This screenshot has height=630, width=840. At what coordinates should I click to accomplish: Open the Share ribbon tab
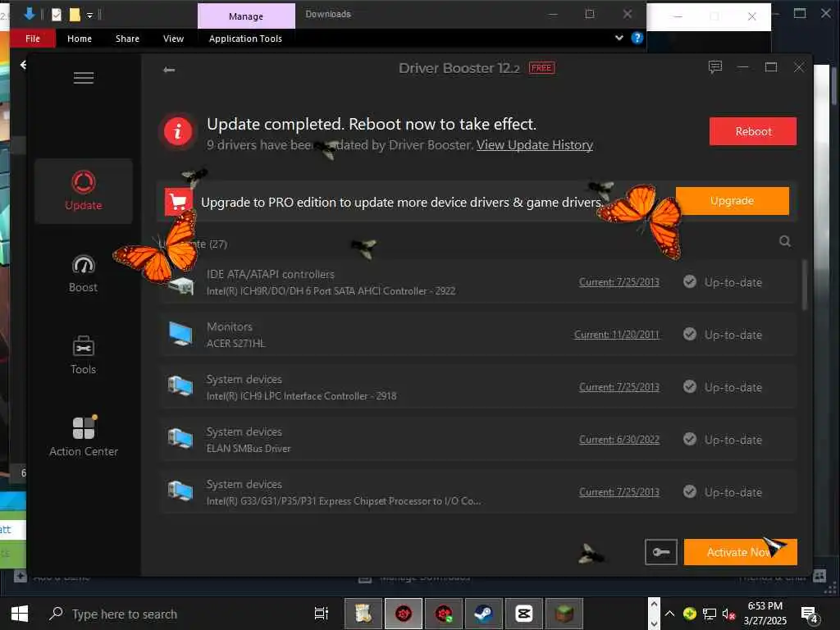point(127,39)
